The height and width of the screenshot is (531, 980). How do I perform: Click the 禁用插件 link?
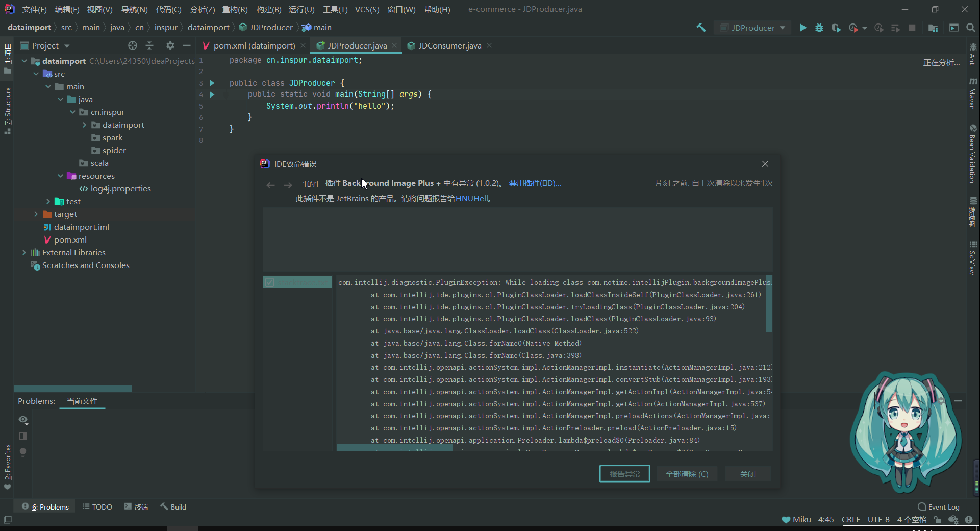point(535,183)
